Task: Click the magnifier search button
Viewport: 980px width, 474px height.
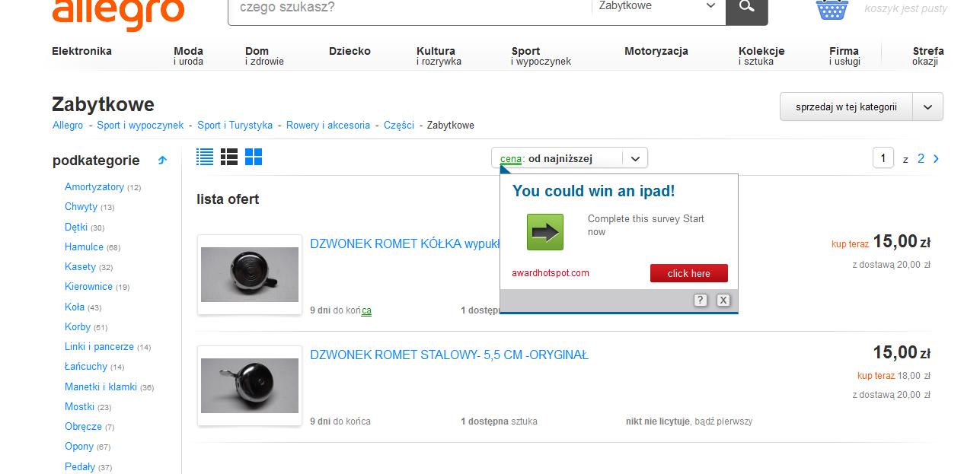Action: (x=746, y=8)
